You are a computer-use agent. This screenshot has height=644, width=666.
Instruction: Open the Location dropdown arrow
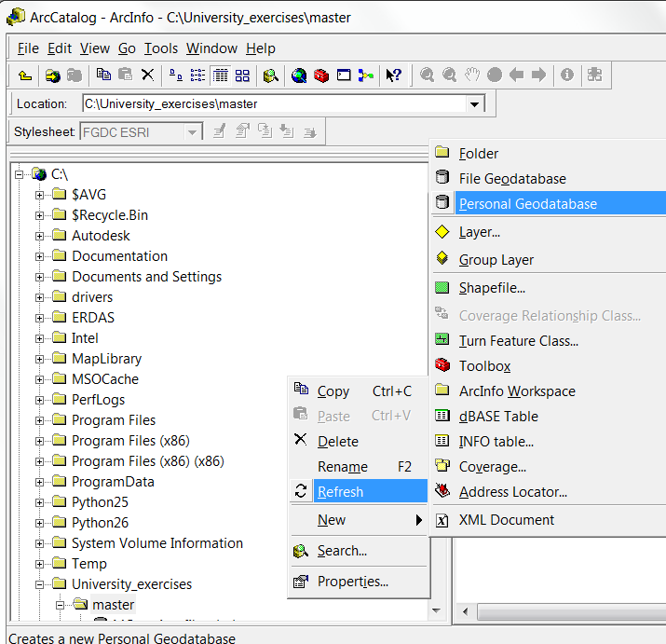[x=474, y=104]
